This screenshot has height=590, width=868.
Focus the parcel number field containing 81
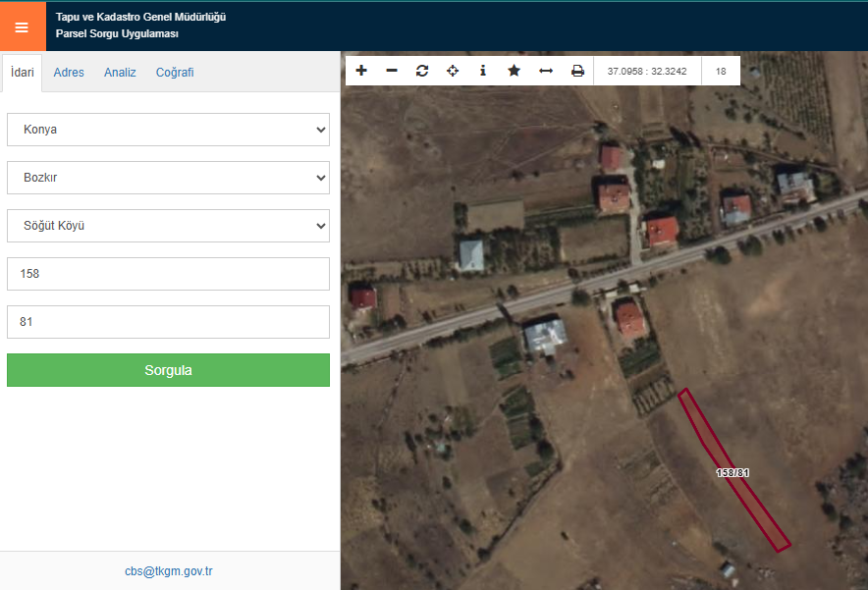[x=168, y=322]
